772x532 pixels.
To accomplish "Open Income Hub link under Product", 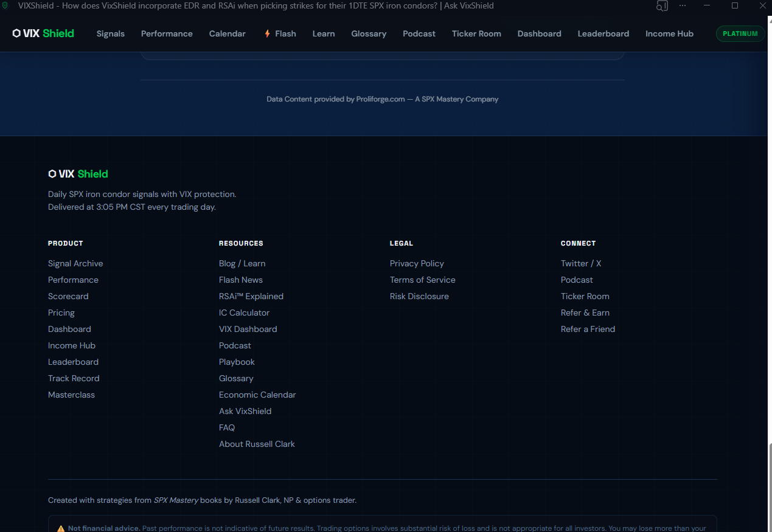I will point(72,345).
